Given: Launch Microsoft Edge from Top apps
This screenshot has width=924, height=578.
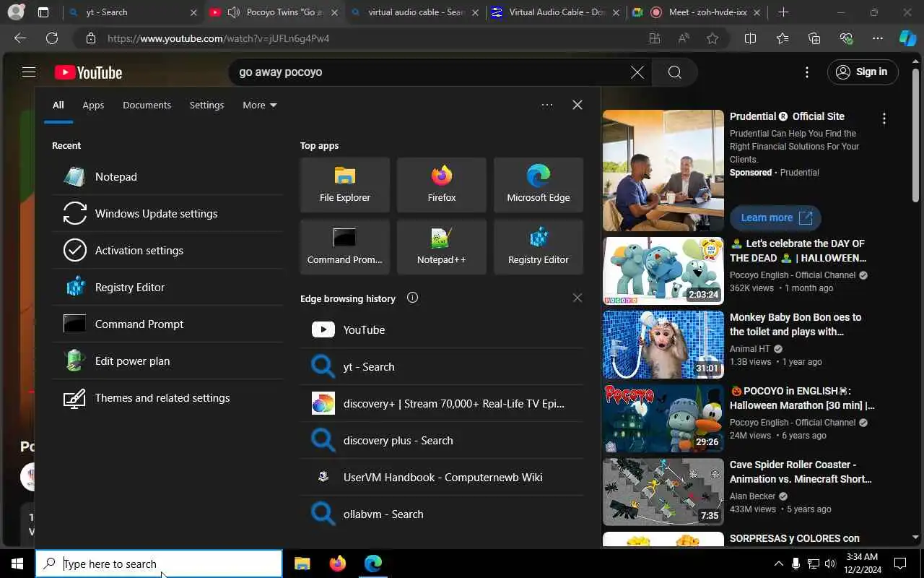Looking at the screenshot, I should click(539, 185).
